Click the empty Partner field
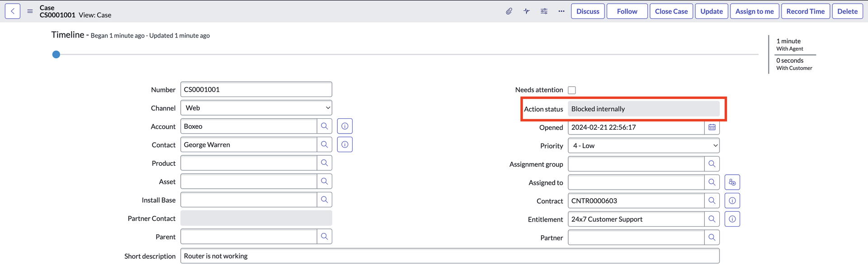The height and width of the screenshot is (270, 868). pyautogui.click(x=636, y=237)
